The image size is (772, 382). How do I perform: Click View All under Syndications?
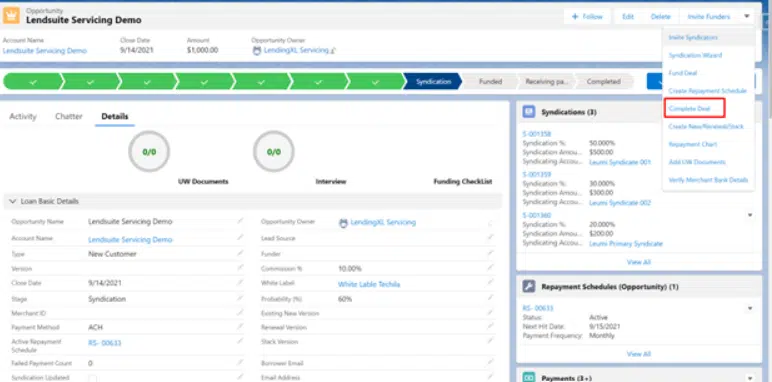coord(639,262)
